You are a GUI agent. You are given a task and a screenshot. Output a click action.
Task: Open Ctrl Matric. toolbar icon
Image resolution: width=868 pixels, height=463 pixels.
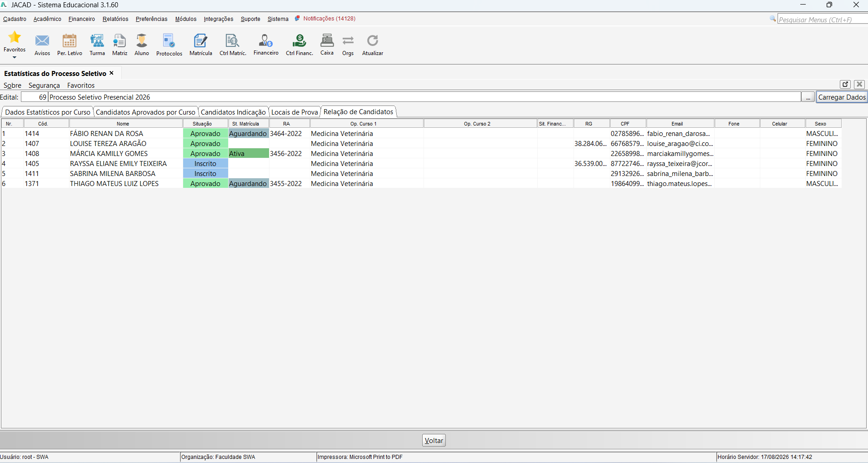point(233,41)
